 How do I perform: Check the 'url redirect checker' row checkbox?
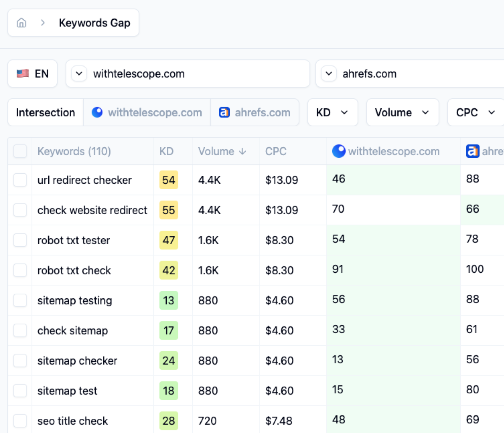point(20,180)
